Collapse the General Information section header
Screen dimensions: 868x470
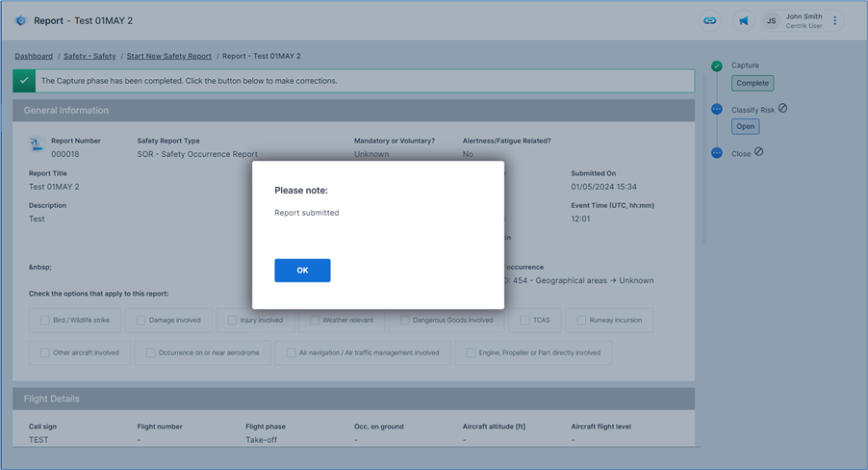click(x=353, y=111)
